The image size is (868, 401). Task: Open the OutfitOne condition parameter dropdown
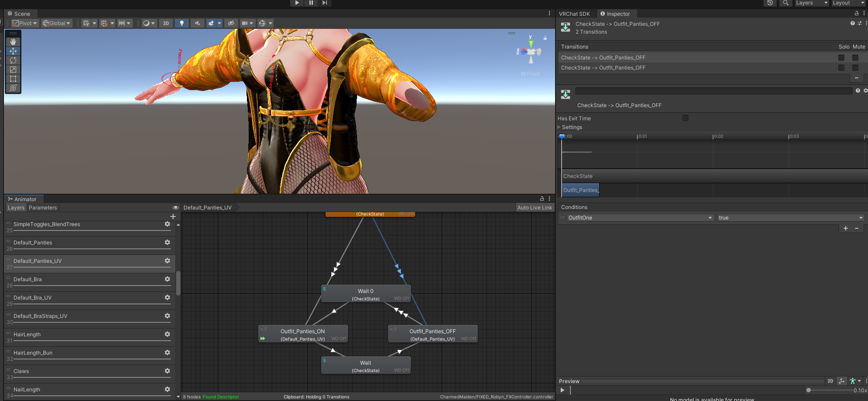640,218
